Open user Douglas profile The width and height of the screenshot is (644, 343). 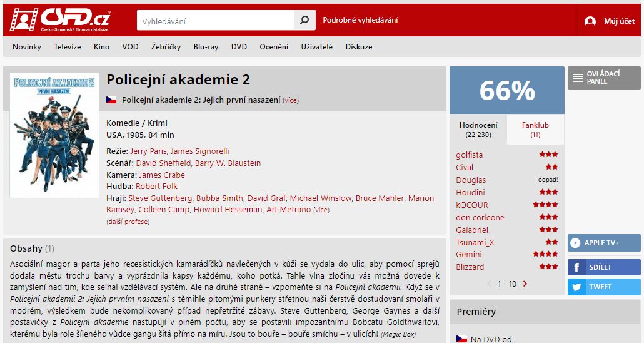[471, 180]
